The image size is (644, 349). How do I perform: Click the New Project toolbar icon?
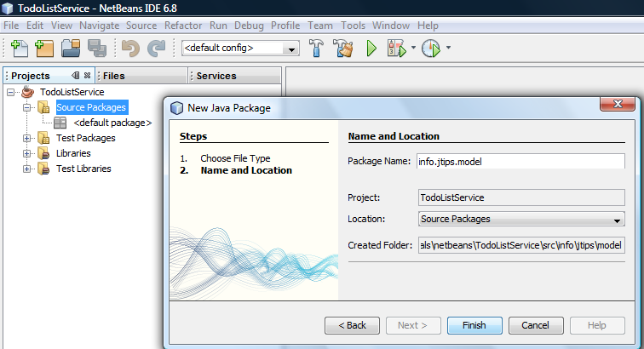[44, 48]
